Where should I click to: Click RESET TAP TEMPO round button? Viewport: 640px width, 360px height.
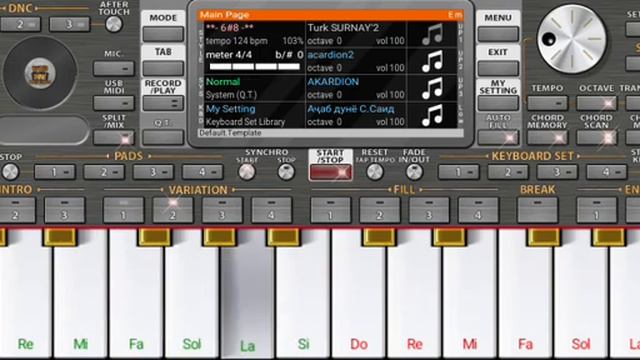tap(375, 172)
